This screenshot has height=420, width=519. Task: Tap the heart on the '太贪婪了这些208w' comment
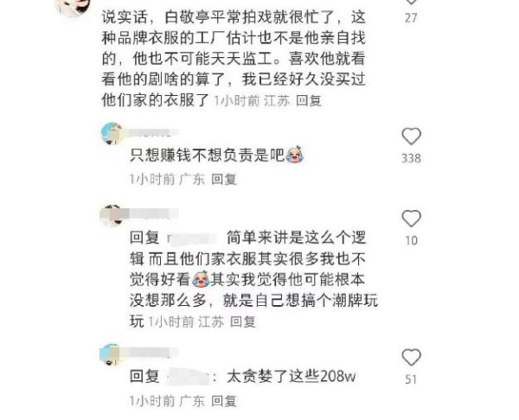tap(411, 358)
